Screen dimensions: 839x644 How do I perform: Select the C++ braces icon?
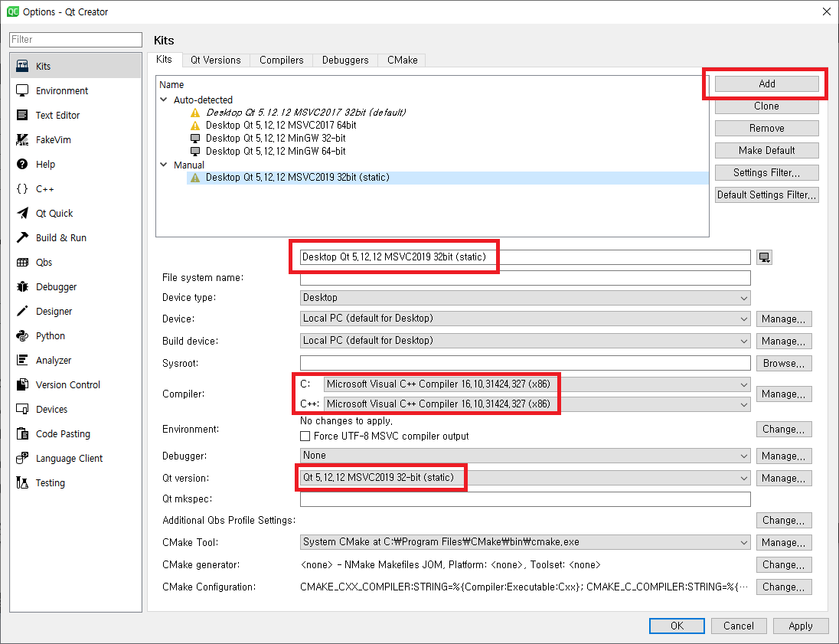[x=22, y=188]
